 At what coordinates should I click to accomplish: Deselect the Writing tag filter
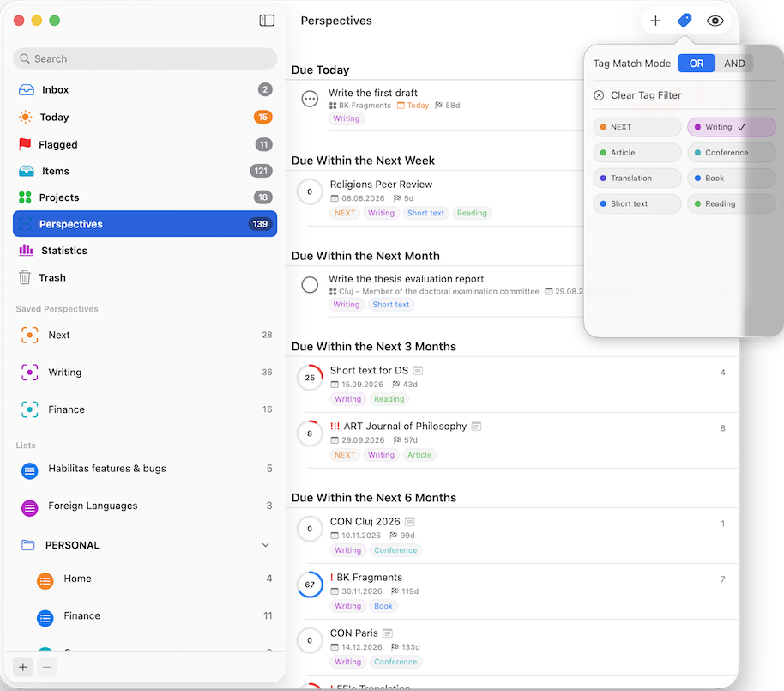pos(732,127)
